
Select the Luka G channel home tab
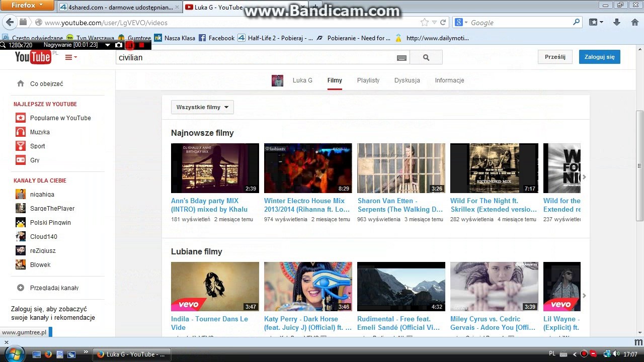point(302,80)
